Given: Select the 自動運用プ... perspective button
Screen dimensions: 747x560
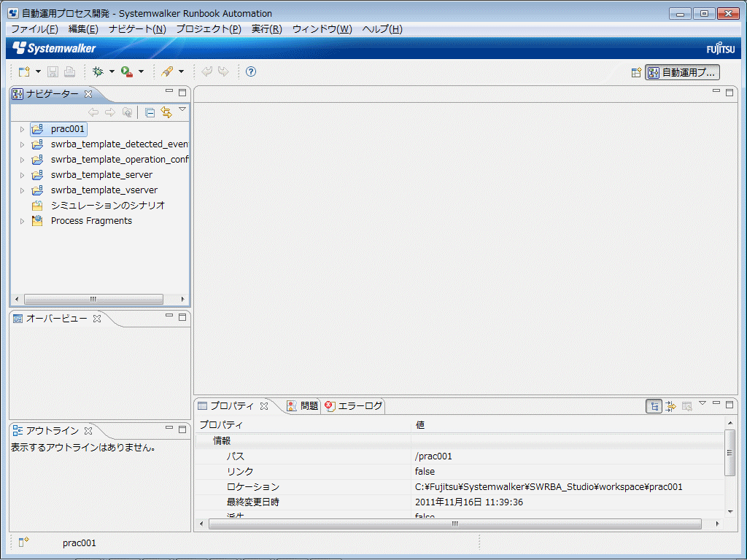Looking at the screenshot, I should tap(682, 72).
